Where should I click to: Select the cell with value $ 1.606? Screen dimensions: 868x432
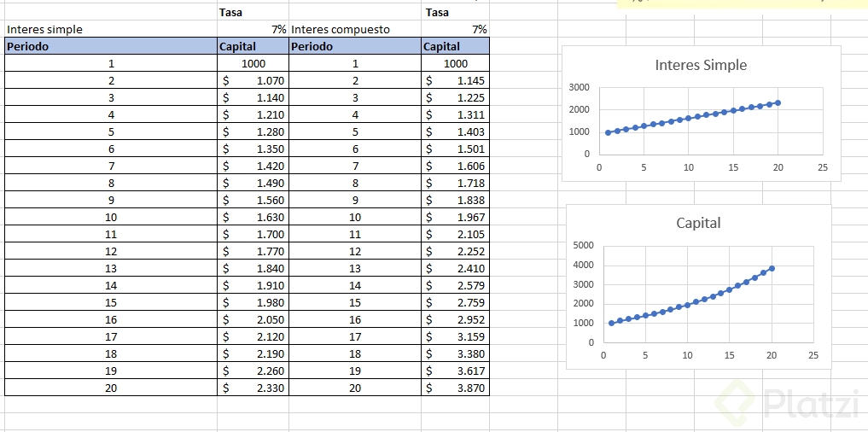pos(456,166)
